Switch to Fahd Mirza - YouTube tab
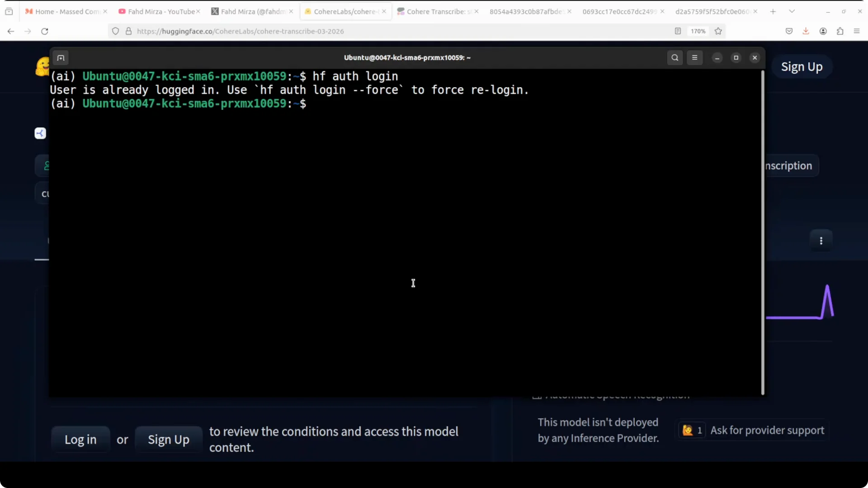868x488 pixels. point(157,11)
